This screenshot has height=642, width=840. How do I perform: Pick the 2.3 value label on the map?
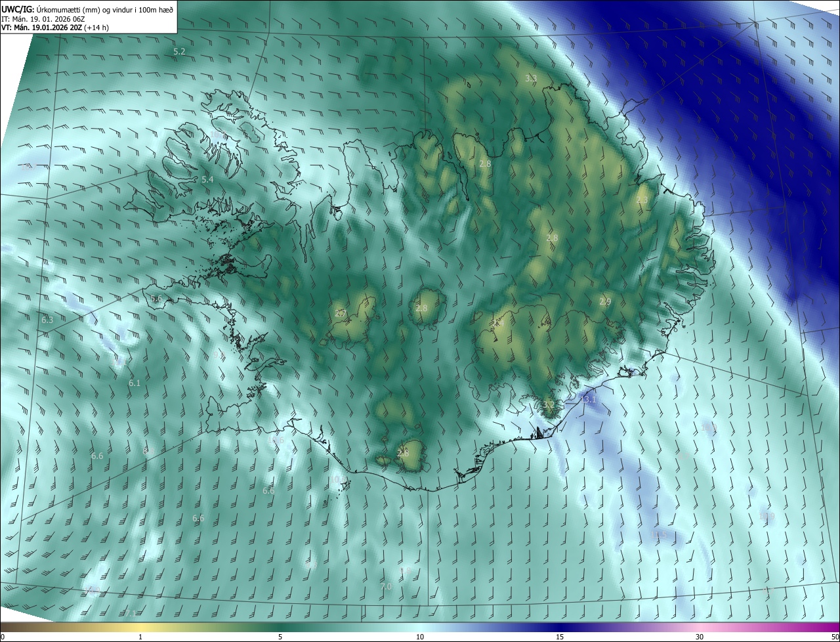coord(642,200)
